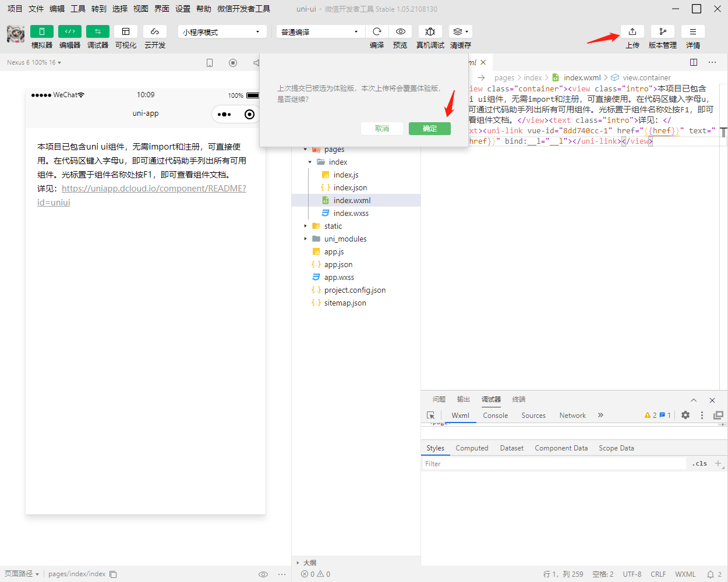
Task: Open the 编辑 menu
Action: [x=57, y=9]
